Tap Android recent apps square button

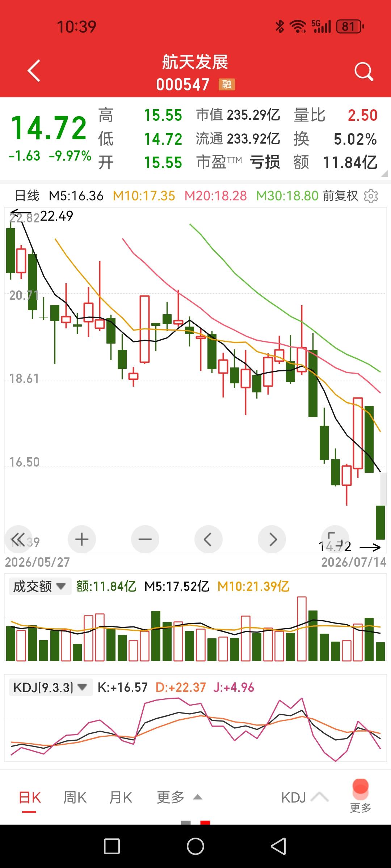pyautogui.click(x=112, y=846)
